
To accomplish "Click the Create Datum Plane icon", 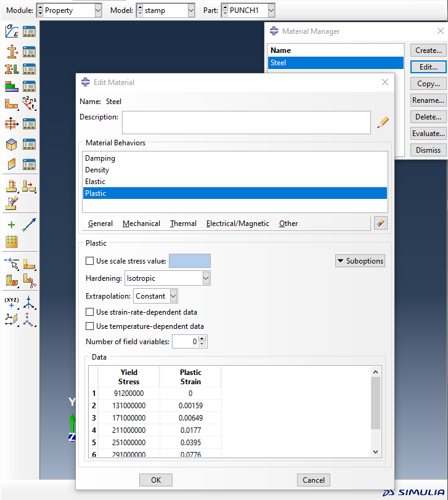I will point(12,319).
